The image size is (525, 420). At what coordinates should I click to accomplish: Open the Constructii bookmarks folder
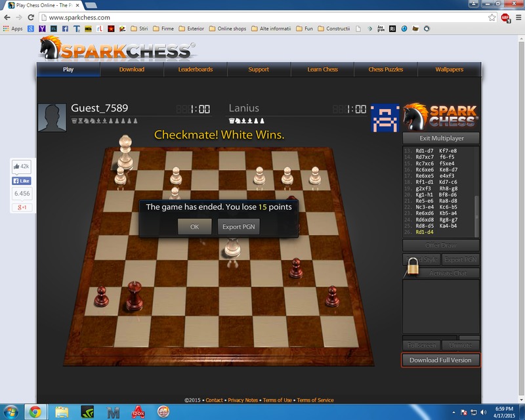(x=334, y=29)
